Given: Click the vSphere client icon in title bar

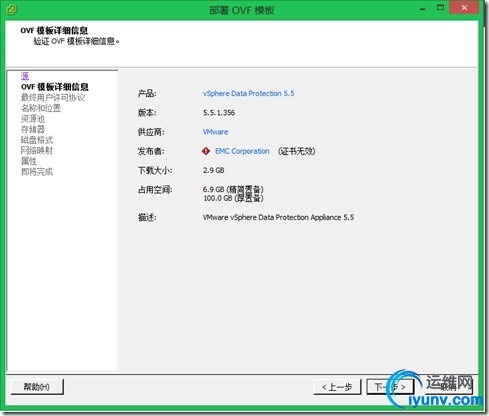Looking at the screenshot, I should coord(12,9).
